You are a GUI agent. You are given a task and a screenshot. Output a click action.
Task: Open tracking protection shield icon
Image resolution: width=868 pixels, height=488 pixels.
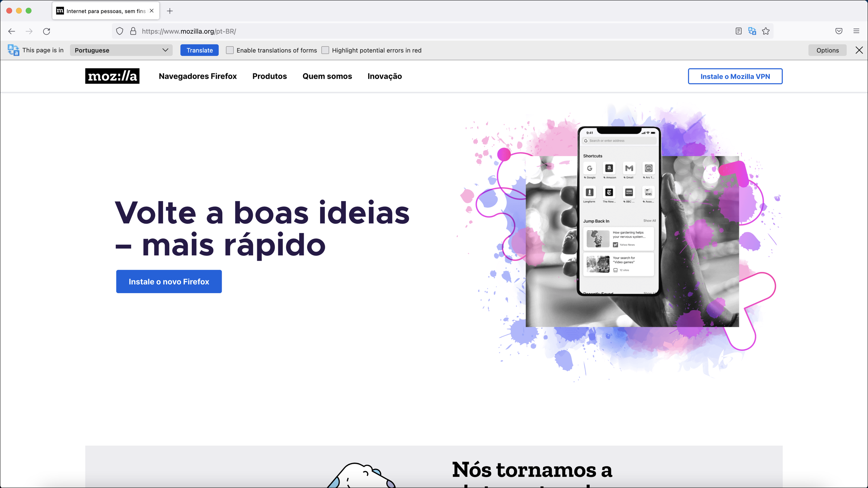(x=120, y=31)
